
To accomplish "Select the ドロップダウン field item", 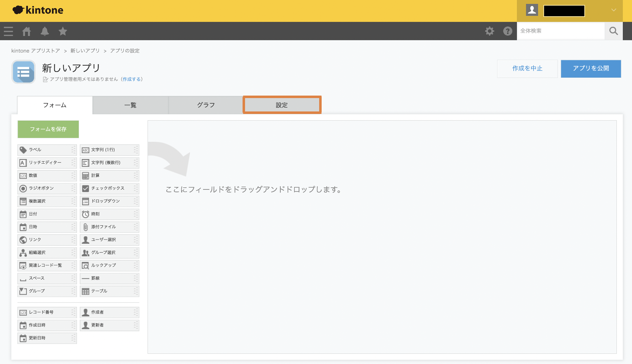I will [x=109, y=201].
